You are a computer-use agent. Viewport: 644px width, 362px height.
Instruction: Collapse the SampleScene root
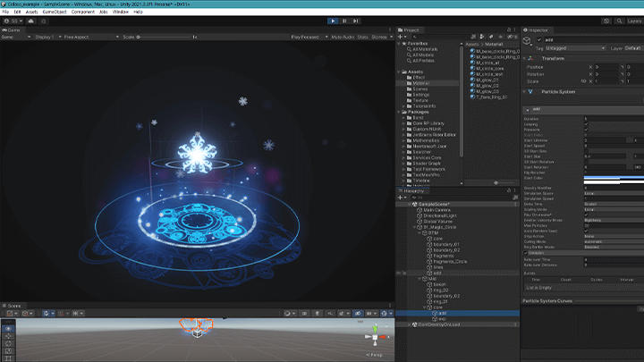[x=410, y=205]
